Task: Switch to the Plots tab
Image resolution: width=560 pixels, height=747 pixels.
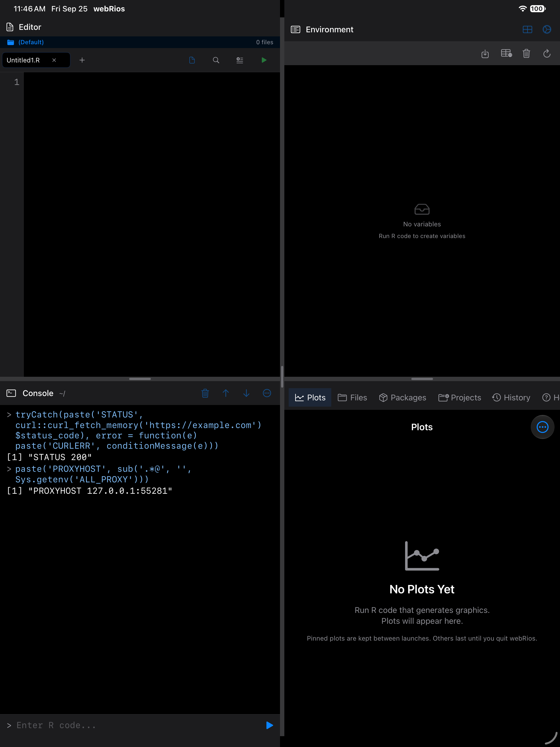Action: pyautogui.click(x=310, y=397)
